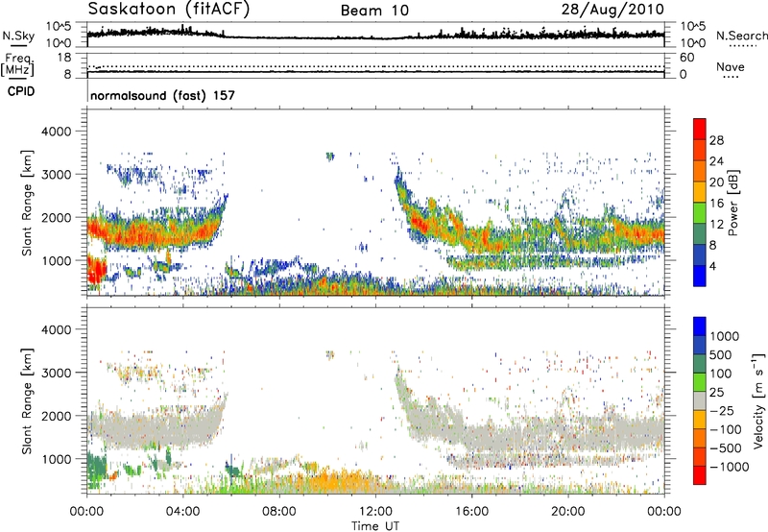Click Slant Range label of velocity panel
Screen dimensions: 768x532
coord(27,401)
